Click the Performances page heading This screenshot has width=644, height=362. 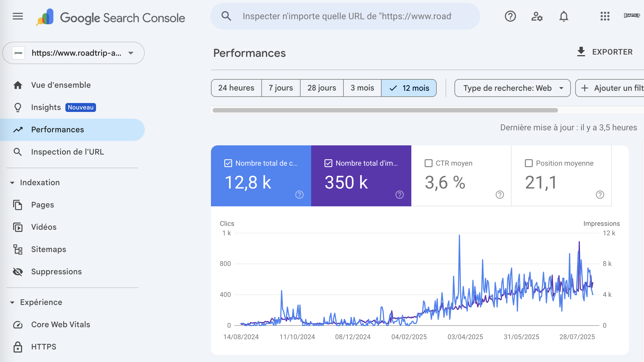pyautogui.click(x=249, y=53)
